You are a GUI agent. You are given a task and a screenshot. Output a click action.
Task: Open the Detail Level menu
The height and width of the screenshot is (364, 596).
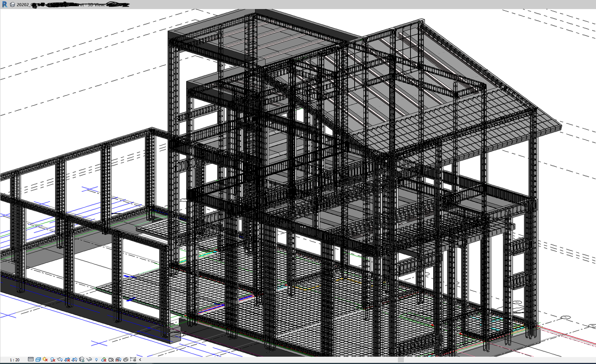point(31,360)
